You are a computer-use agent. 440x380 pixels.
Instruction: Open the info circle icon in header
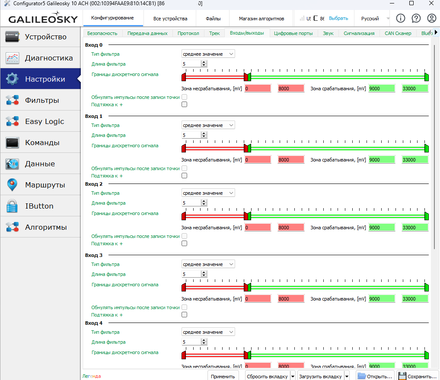click(x=400, y=18)
